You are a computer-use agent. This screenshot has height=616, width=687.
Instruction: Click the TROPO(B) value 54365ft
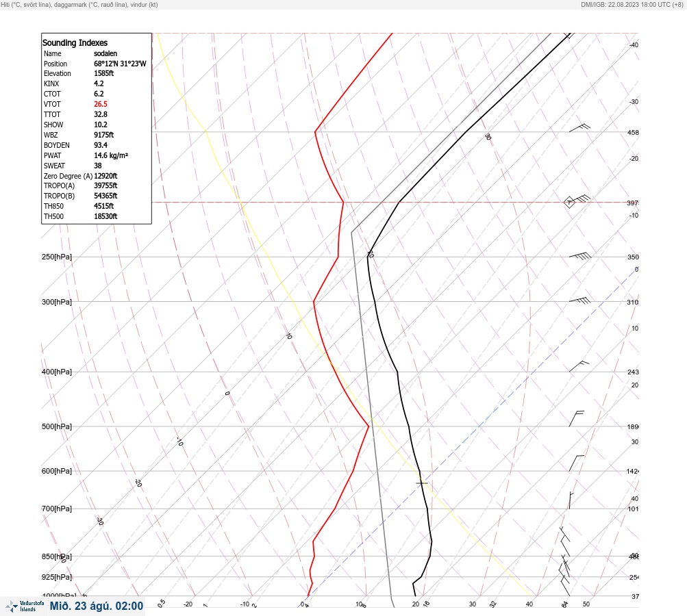tap(105, 196)
